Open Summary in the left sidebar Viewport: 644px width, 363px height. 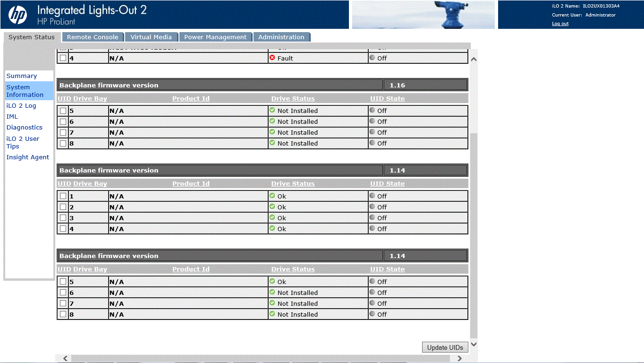[x=22, y=76]
